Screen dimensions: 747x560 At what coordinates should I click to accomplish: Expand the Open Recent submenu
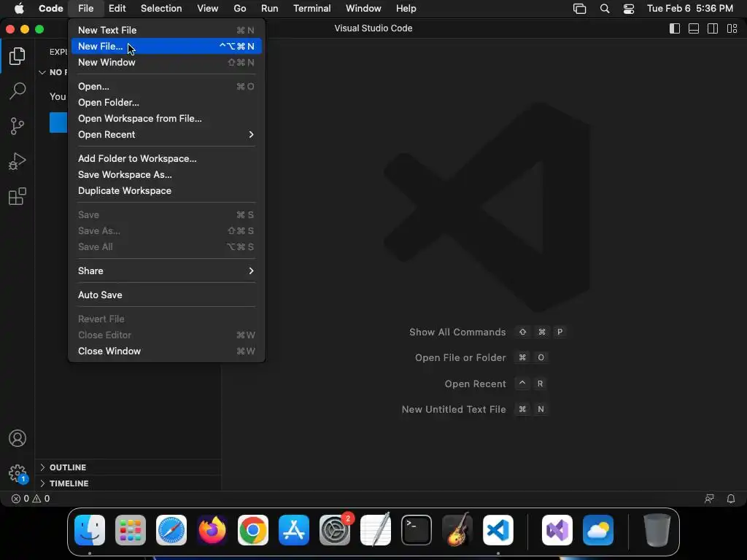pos(166,135)
